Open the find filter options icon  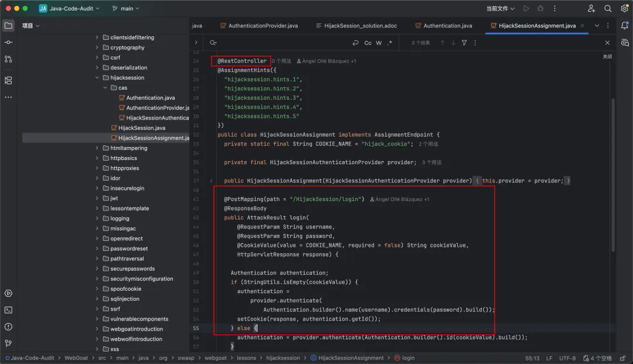tap(464, 43)
